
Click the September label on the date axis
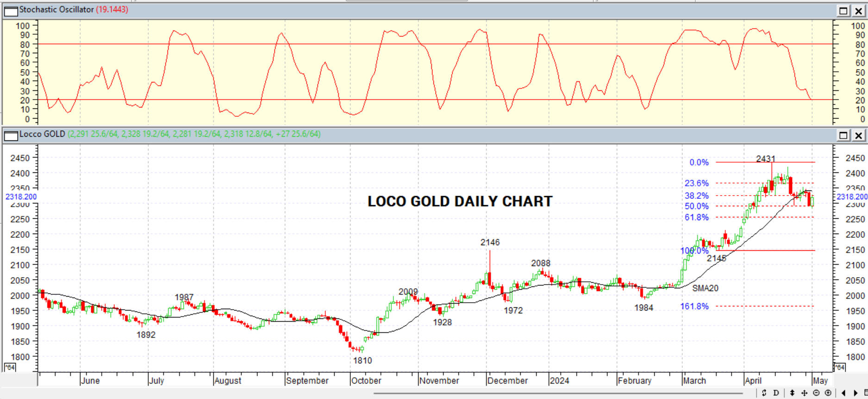pos(307,381)
